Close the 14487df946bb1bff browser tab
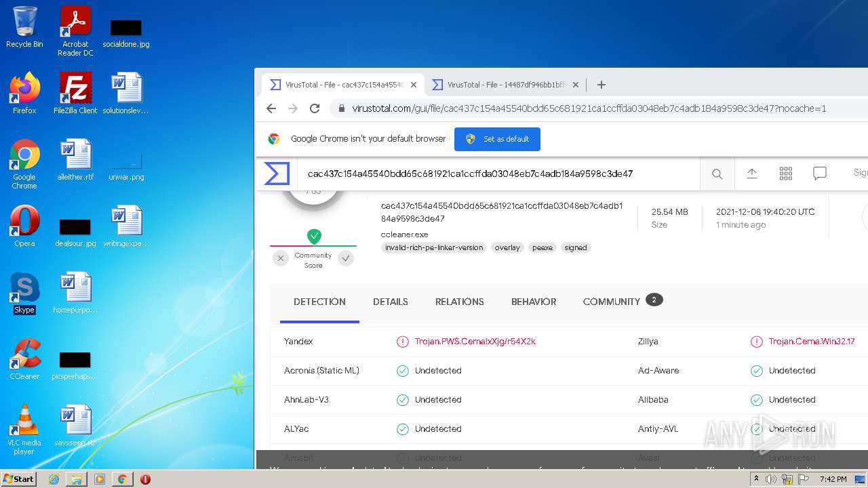This screenshot has width=868, height=488. pos(576,85)
